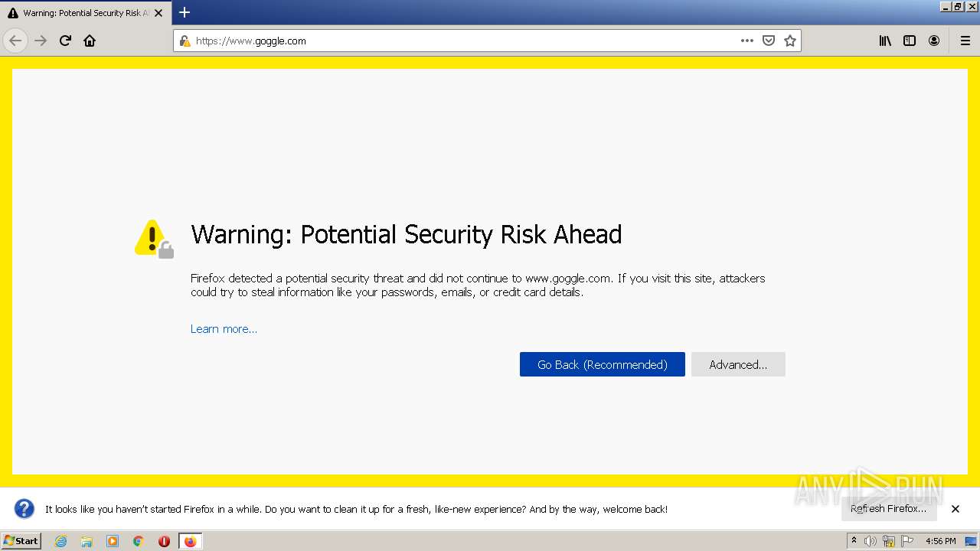Viewport: 980px width, 551px height.
Task: Launch Internet Explorer from taskbar
Action: pos(60,541)
